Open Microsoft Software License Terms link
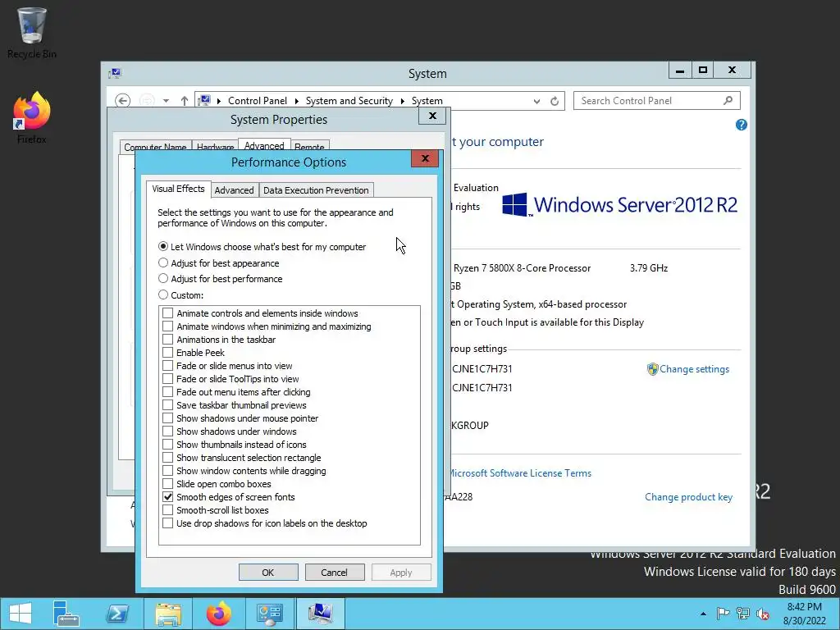The height and width of the screenshot is (630, 840). pos(519,473)
